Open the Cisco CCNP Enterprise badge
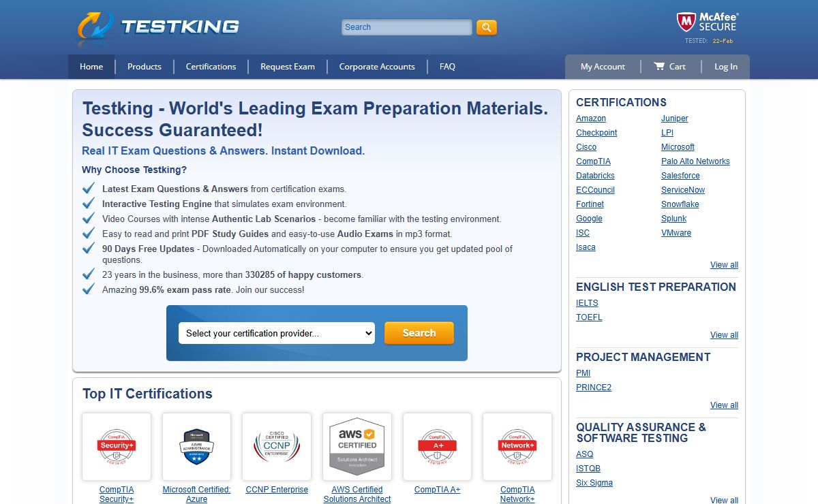 (x=277, y=447)
